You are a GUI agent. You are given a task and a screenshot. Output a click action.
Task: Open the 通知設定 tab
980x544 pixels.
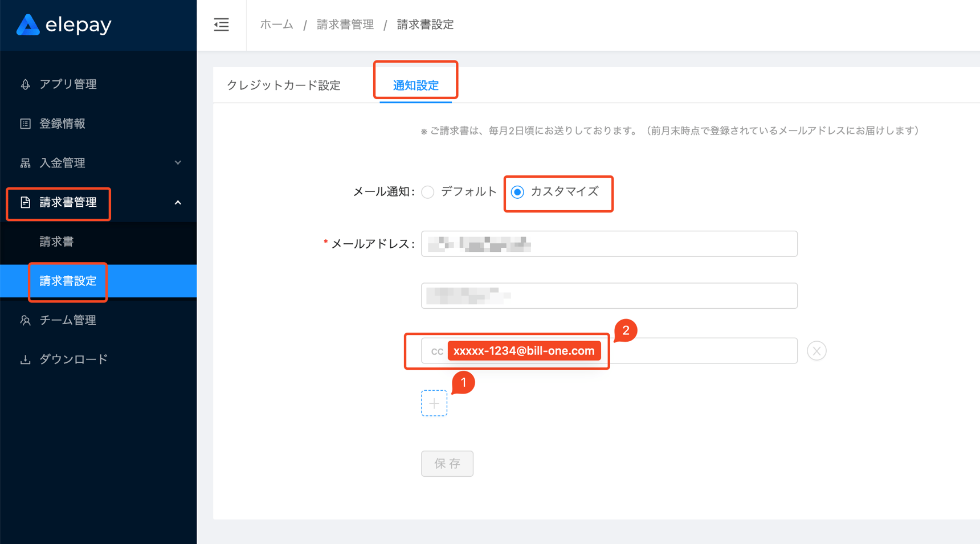click(x=415, y=85)
